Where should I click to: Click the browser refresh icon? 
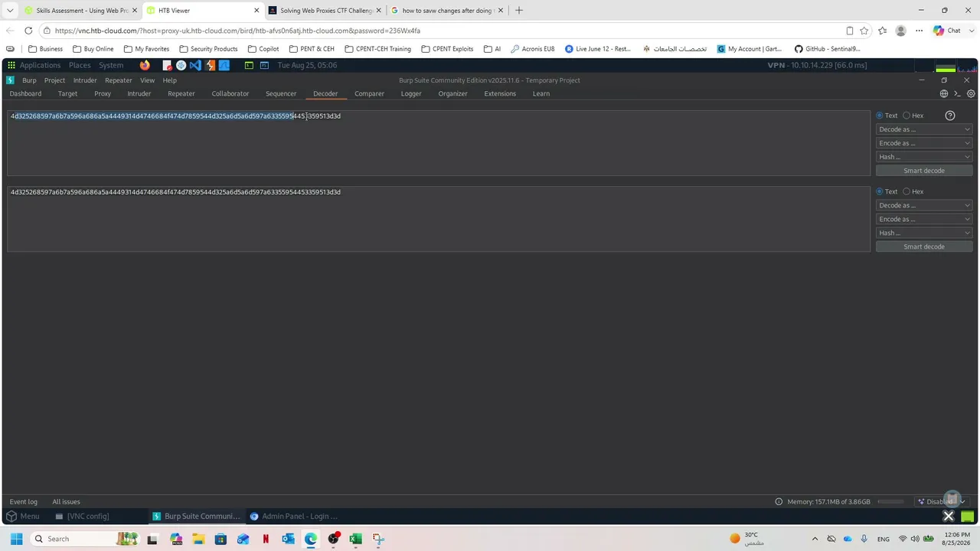[x=28, y=31]
